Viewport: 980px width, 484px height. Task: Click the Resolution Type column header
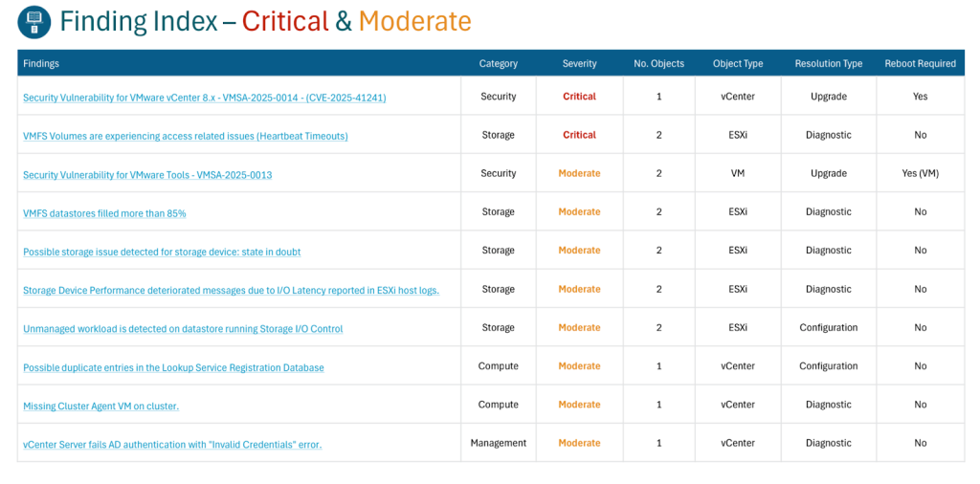pyautogui.click(x=828, y=64)
